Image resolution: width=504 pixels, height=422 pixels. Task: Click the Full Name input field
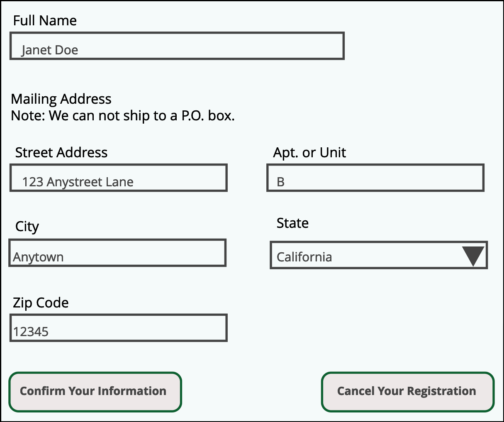[177, 46]
